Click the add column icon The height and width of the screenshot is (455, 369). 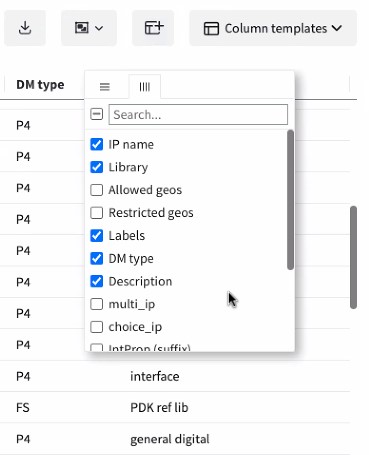(153, 28)
